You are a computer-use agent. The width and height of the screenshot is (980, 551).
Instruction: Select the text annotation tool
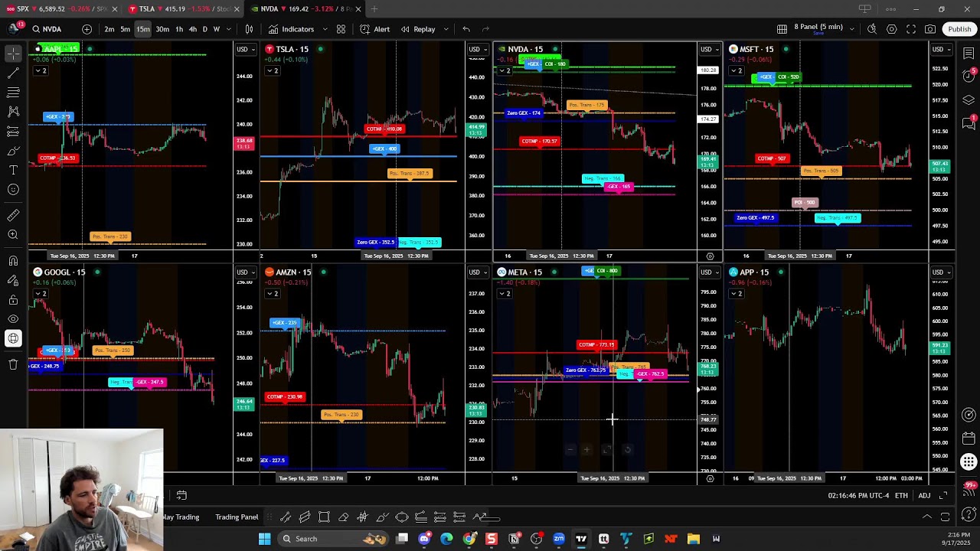pyautogui.click(x=13, y=170)
